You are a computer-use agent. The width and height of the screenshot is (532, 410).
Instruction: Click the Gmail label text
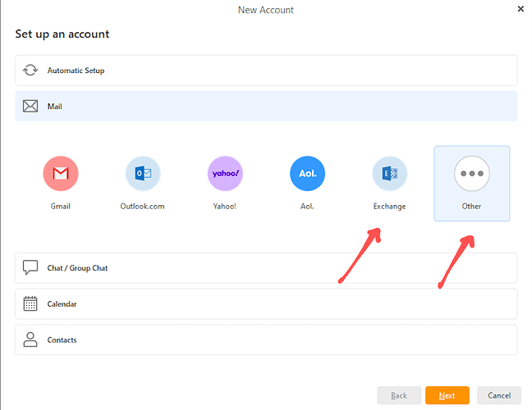(x=61, y=206)
